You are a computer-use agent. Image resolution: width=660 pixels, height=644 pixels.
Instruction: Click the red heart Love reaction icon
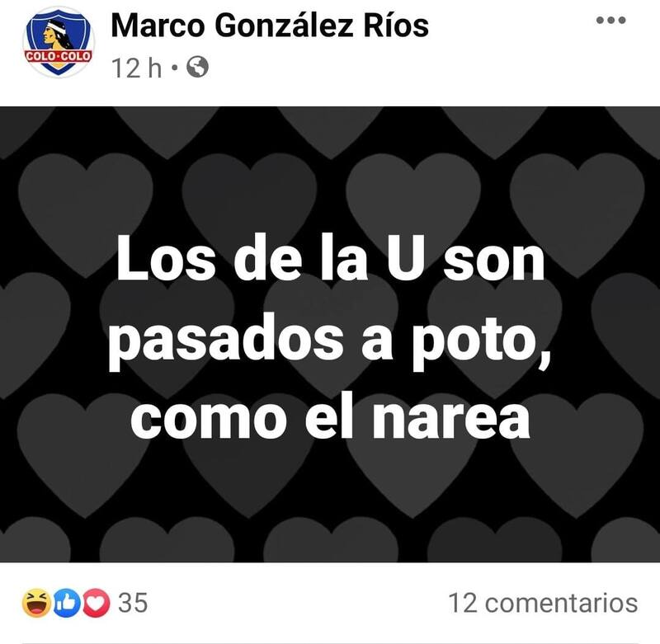pos(96,603)
